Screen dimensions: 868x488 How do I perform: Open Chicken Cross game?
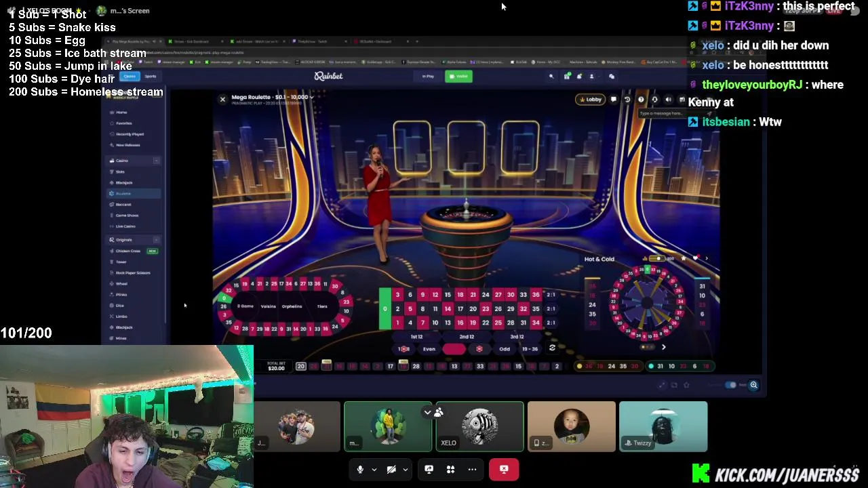click(128, 251)
